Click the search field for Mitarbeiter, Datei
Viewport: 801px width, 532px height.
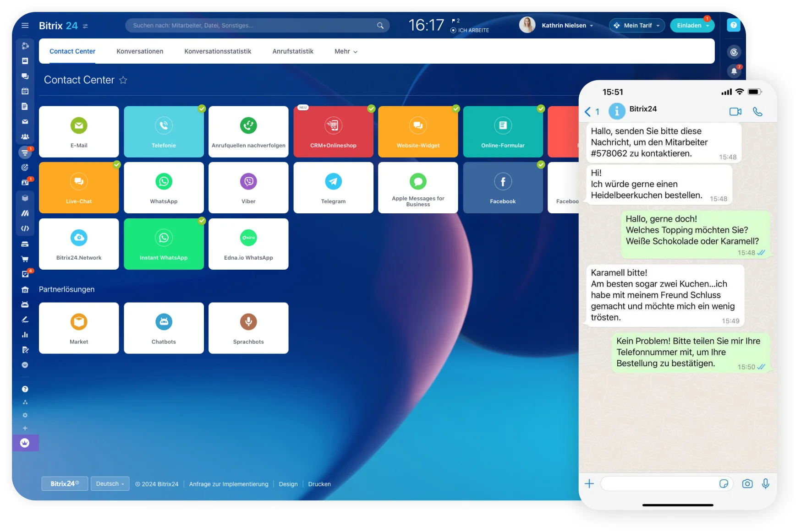click(x=252, y=26)
